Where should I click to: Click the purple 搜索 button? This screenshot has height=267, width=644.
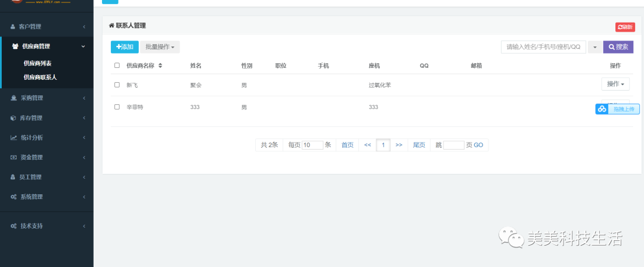(618, 47)
